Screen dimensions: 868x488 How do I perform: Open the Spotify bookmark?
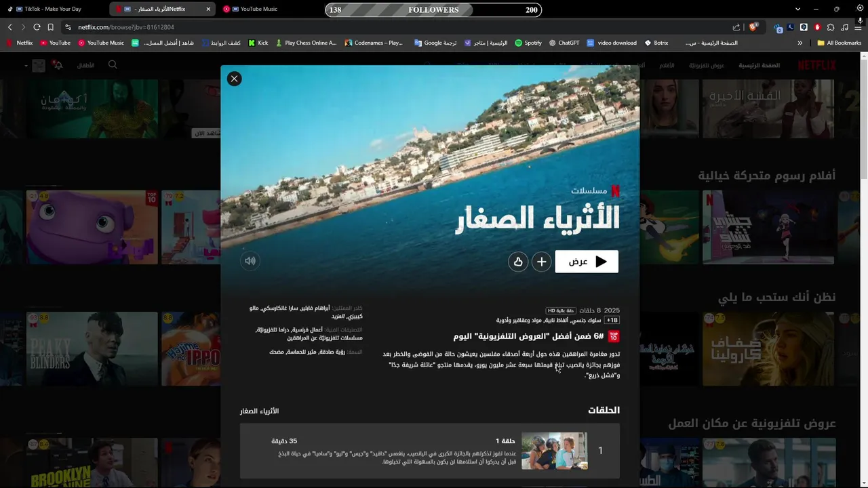528,43
